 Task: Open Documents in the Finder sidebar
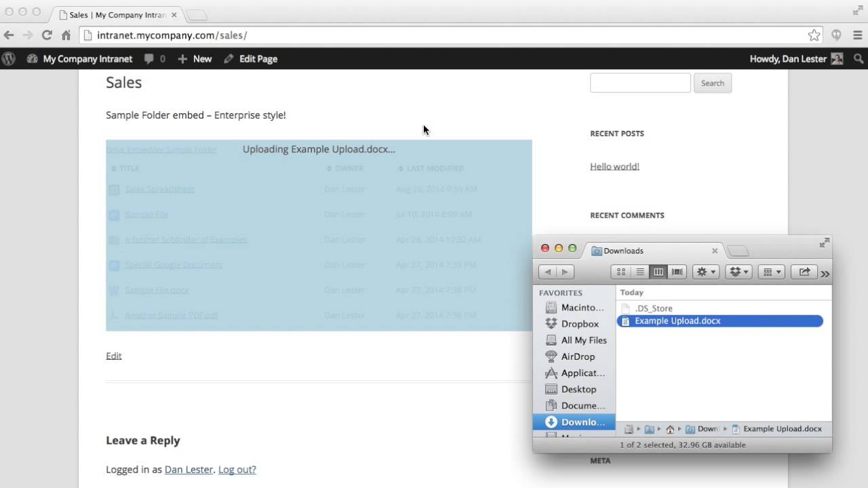point(575,405)
